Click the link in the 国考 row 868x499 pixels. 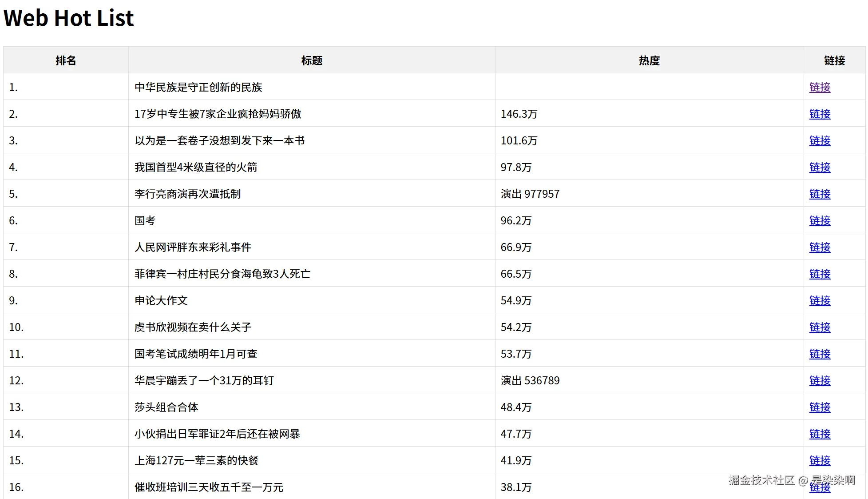[x=819, y=220]
